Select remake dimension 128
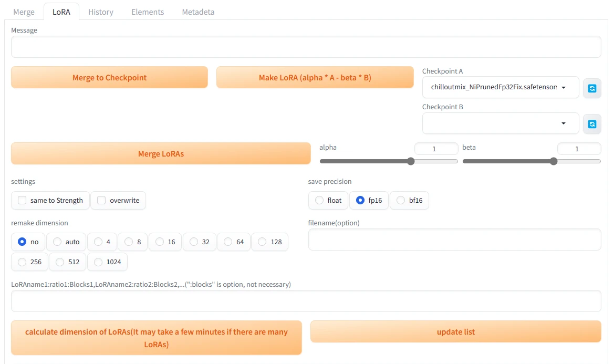614x364 pixels. (x=262, y=242)
